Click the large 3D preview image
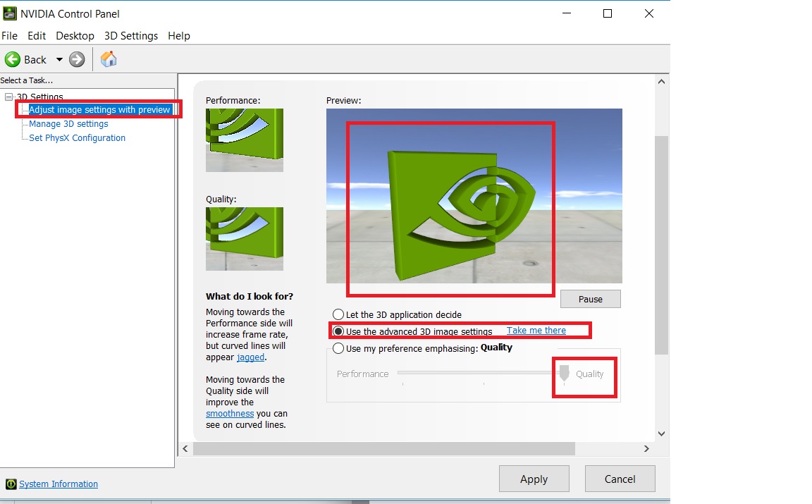Screen dimensions: 812x504 (474, 196)
